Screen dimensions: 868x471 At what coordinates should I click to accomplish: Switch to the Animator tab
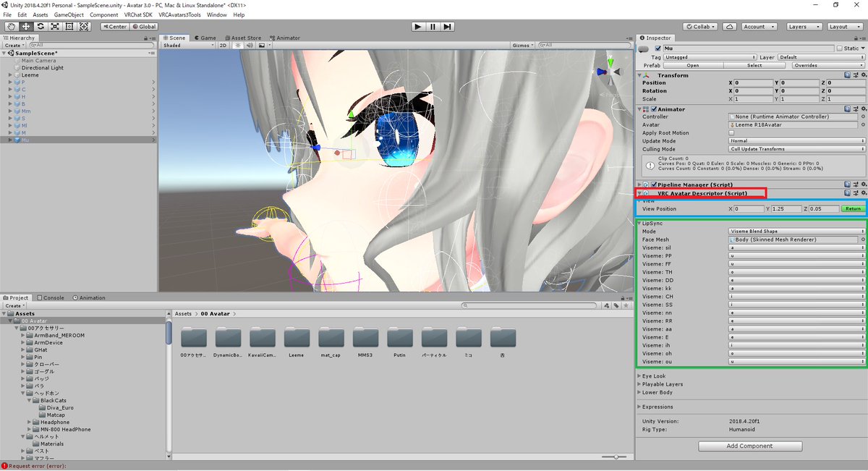tap(285, 38)
